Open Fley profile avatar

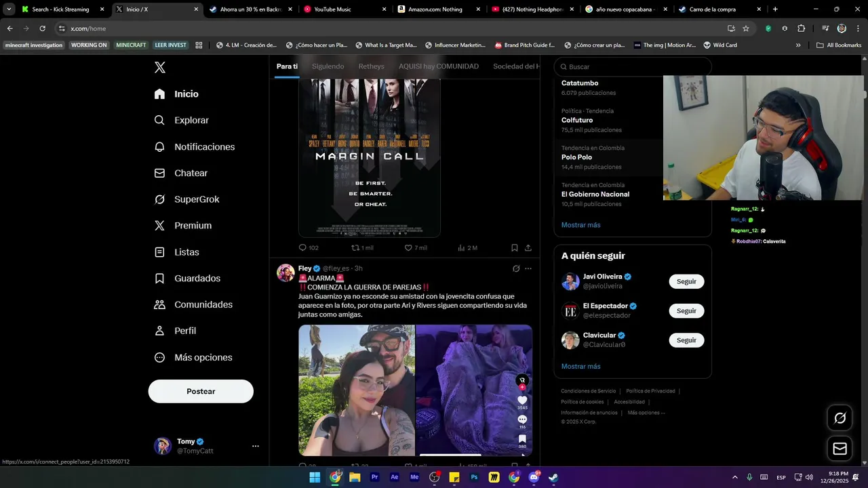285,272
